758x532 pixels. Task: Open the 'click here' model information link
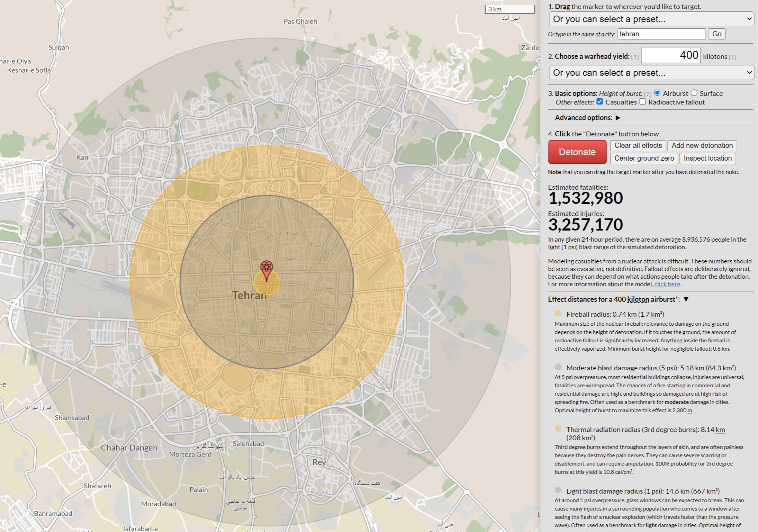(x=667, y=284)
